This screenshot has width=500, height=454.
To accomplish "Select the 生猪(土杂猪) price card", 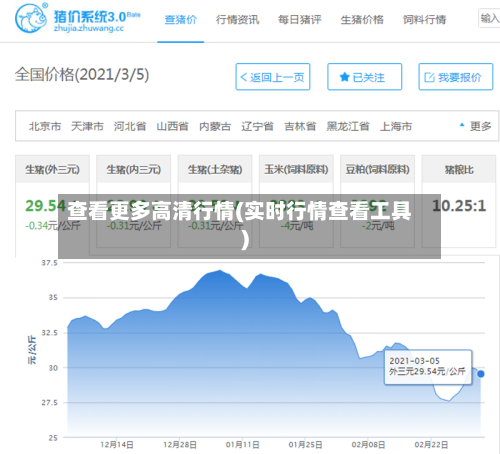I will pyautogui.click(x=215, y=201).
